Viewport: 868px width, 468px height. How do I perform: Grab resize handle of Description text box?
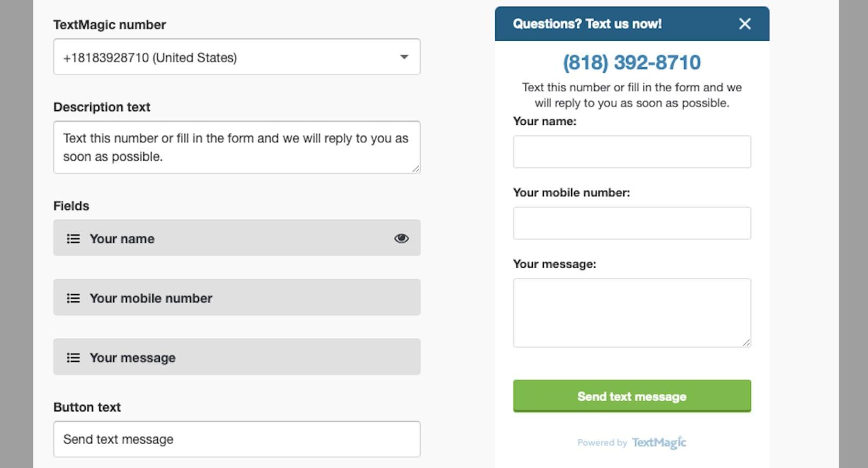(416, 169)
